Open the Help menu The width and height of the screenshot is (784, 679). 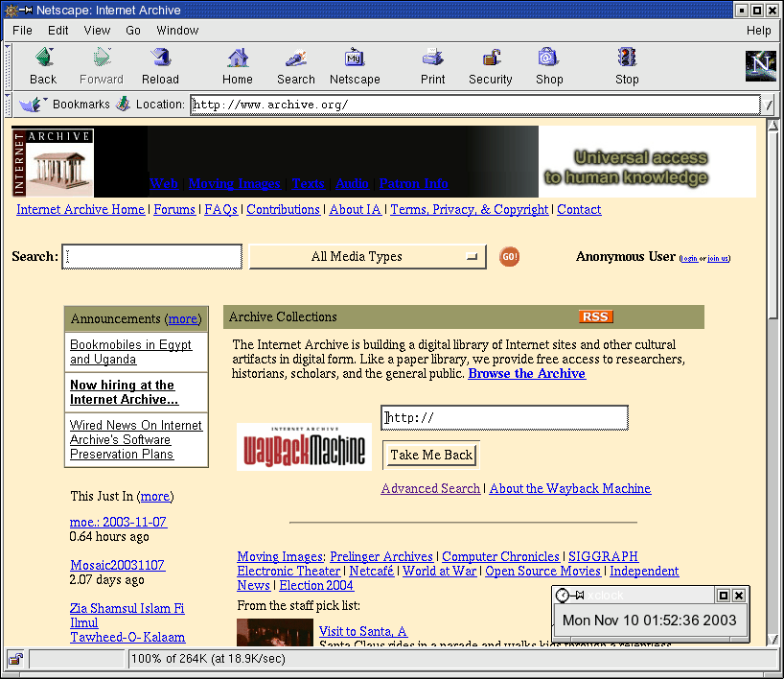[758, 31]
